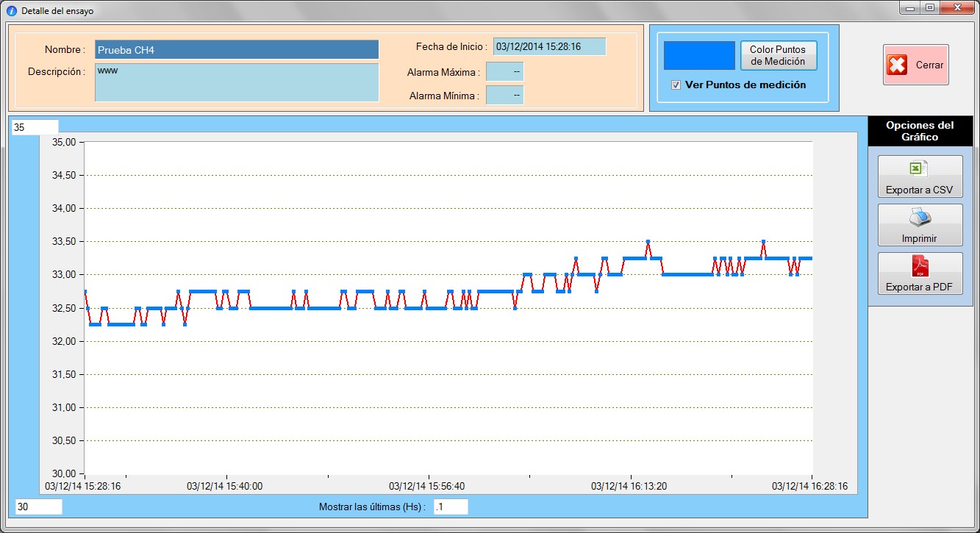The height and width of the screenshot is (533, 980).
Task: Toggle the Ver Puntos de medición checkbox
Action: pyautogui.click(x=676, y=85)
